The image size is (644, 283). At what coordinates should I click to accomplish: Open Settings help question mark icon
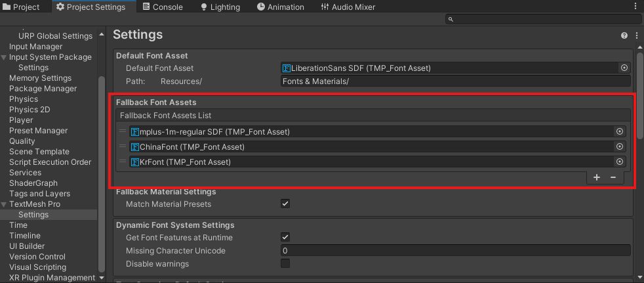click(x=624, y=35)
